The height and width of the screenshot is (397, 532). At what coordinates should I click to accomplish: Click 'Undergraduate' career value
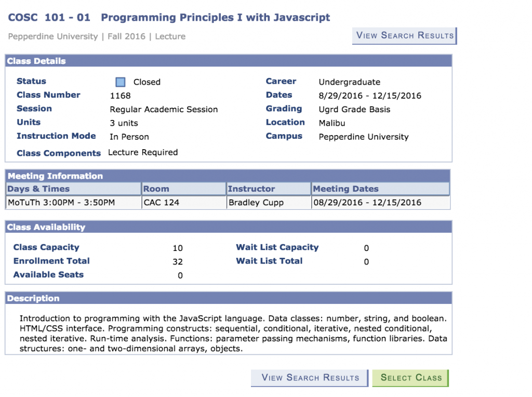[350, 82]
